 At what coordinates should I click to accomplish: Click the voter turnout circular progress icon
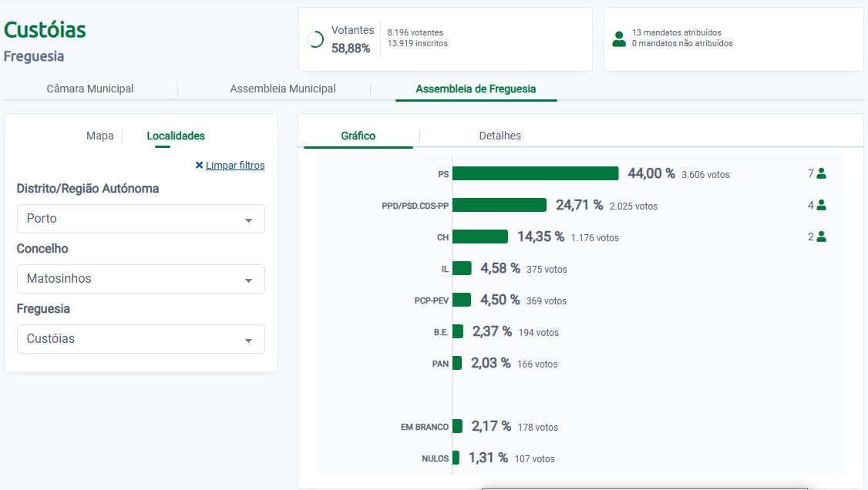(x=315, y=40)
